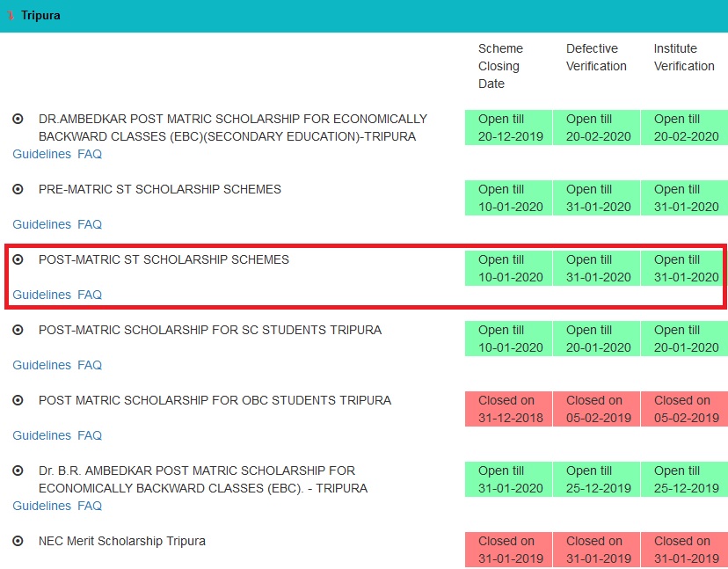Click closing date cell for PRE-MATRIC ST scheme
The height and width of the screenshot is (569, 728).
pyautogui.click(x=508, y=198)
